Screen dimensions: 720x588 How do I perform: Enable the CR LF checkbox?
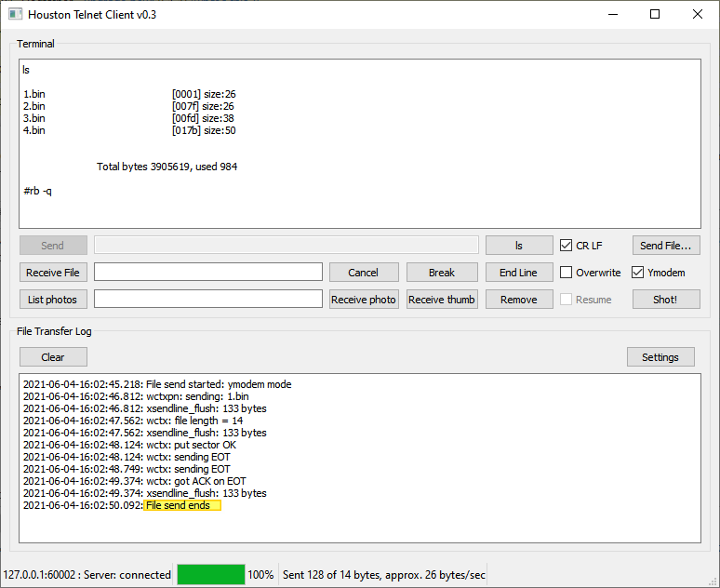pos(567,246)
